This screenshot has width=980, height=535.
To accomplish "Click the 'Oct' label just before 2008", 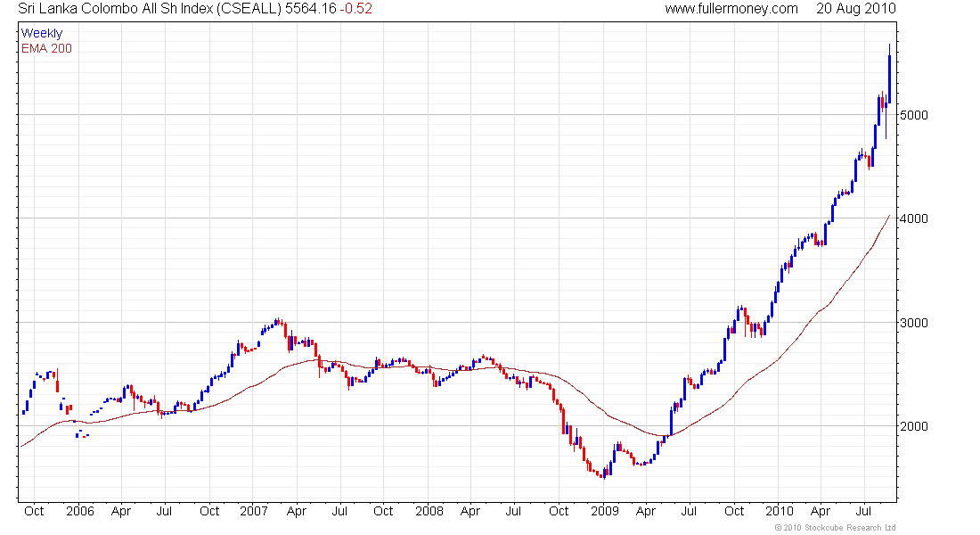I will (383, 511).
